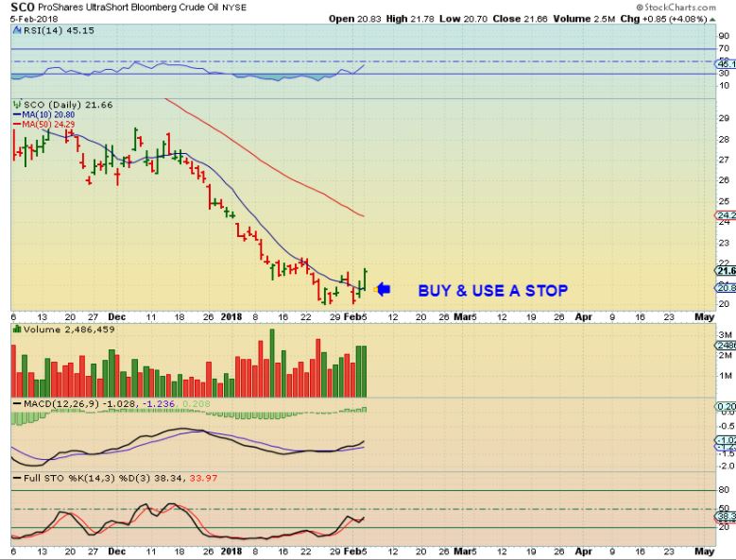This screenshot has width=736, height=560.
Task: Click the MACD(12,26,9) panel label
Action: pyautogui.click(x=61, y=403)
